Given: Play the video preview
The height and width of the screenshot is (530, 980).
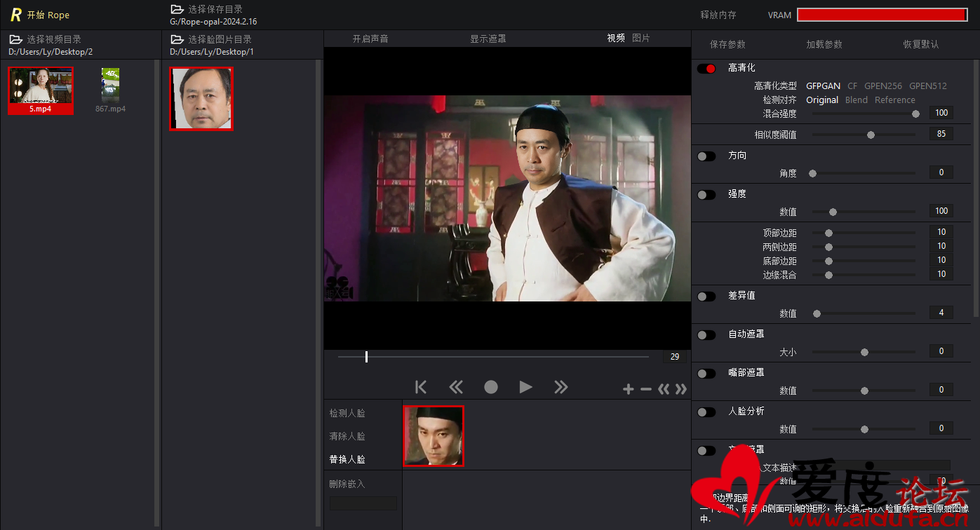Looking at the screenshot, I should pyautogui.click(x=525, y=387).
